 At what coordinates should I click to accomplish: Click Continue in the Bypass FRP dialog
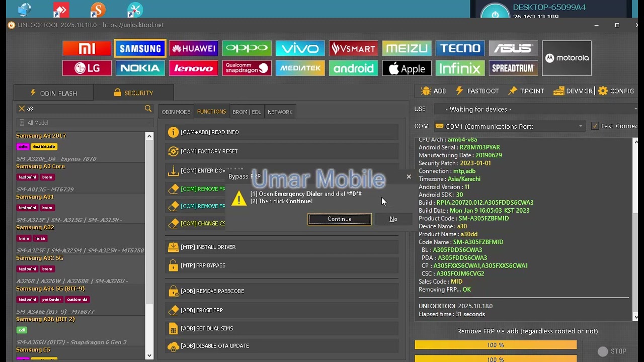point(340,219)
